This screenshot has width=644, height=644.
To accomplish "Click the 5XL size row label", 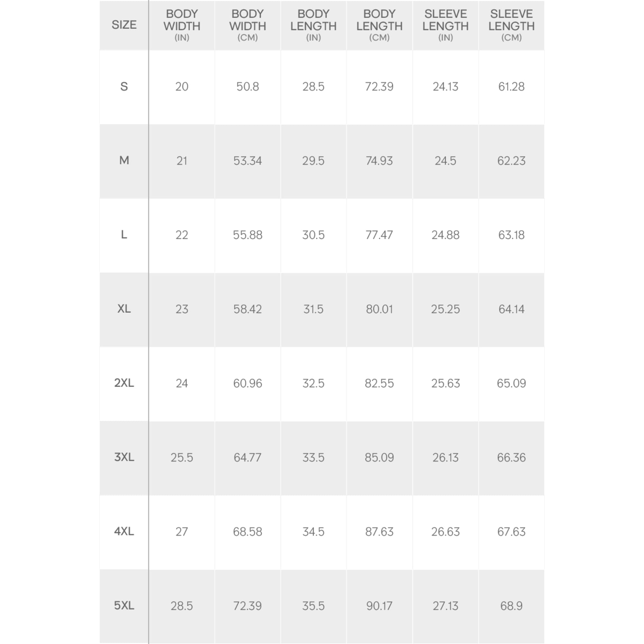I will pyautogui.click(x=124, y=605).
